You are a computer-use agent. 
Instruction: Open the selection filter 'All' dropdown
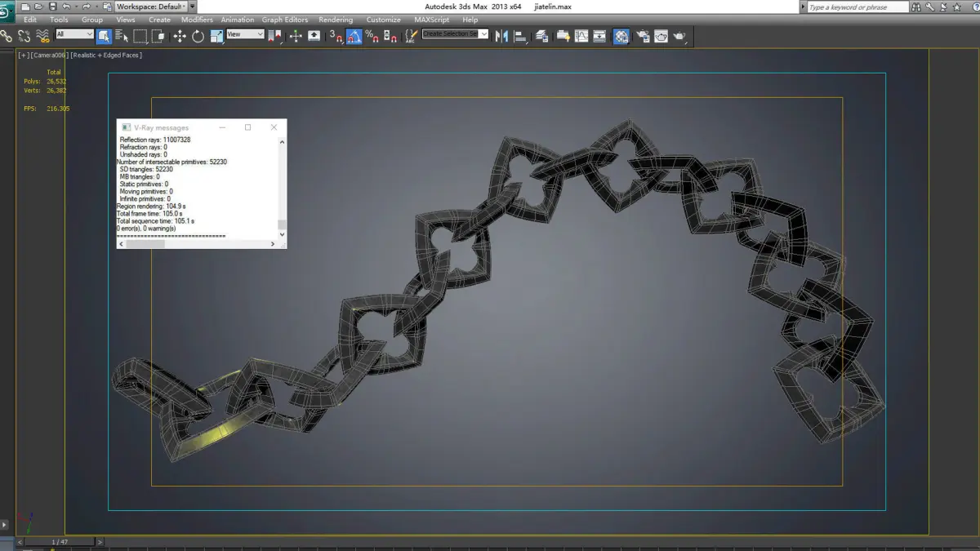pos(74,34)
